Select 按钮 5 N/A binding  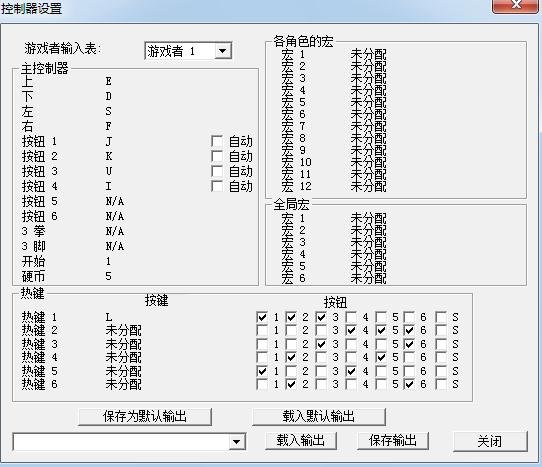click(115, 201)
